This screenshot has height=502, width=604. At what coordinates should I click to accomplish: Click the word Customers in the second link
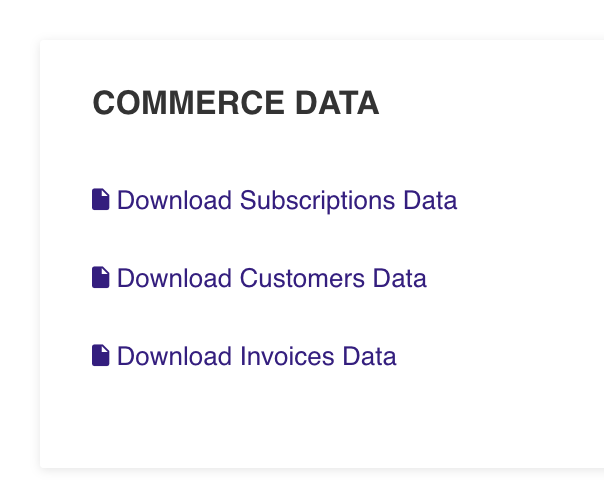302,278
